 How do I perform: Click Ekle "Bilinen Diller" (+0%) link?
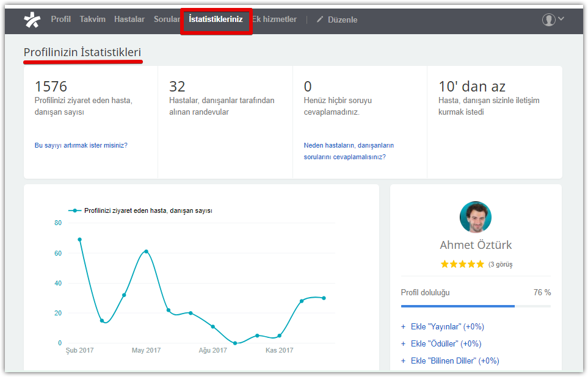pos(455,361)
